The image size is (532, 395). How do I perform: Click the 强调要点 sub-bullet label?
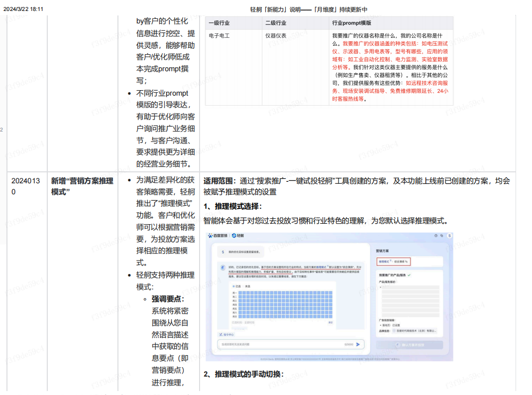tap(168, 299)
